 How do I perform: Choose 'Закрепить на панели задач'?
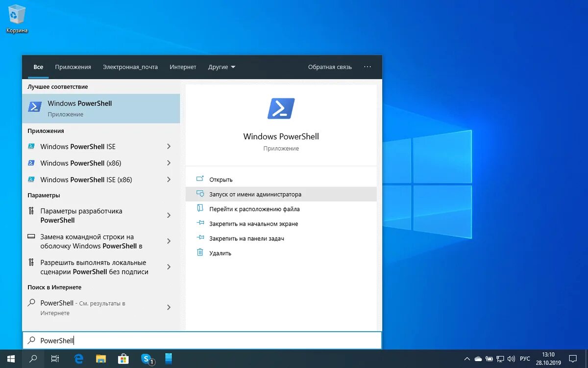[x=281, y=238]
